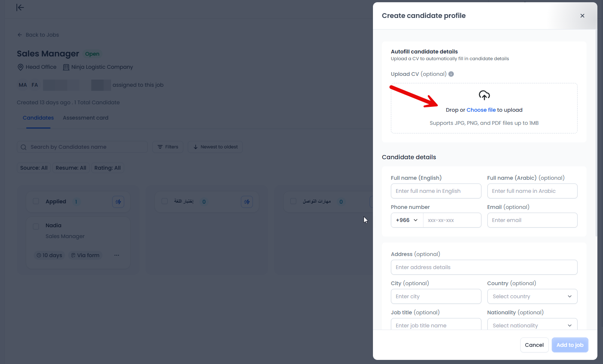Switch to the Assessment card tab
603x364 pixels.
[86, 118]
